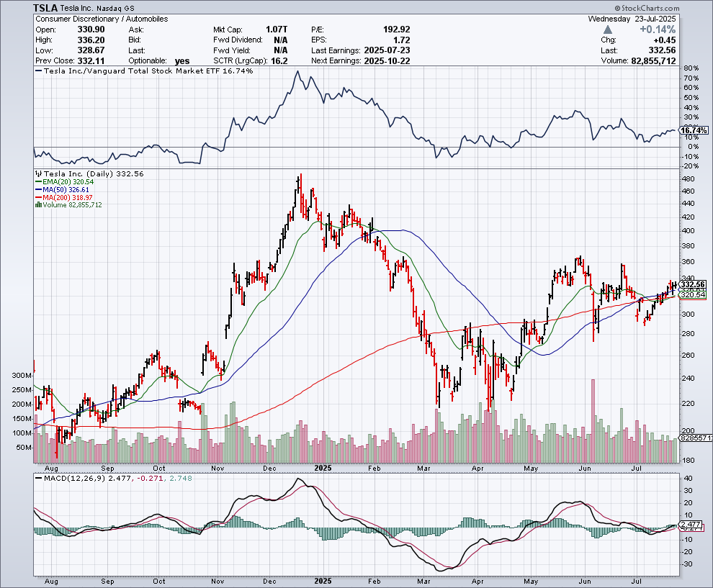This screenshot has height=588, width=713.
Task: Click the Next Earnings date 2025-10-22
Action: [387, 61]
